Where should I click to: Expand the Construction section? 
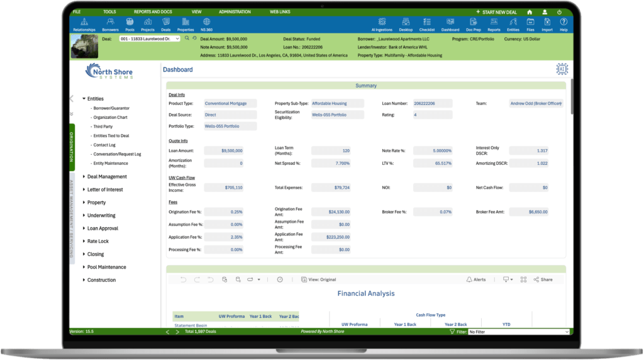point(84,280)
